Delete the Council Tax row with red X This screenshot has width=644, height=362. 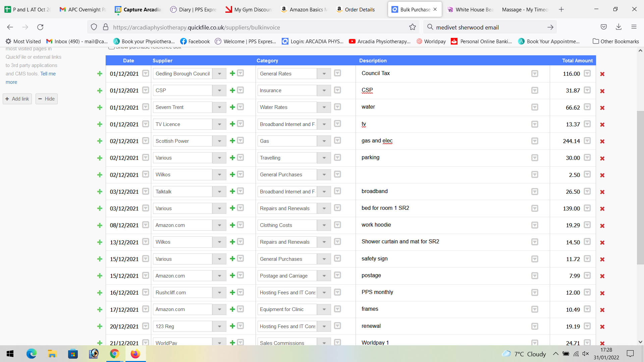(x=602, y=74)
